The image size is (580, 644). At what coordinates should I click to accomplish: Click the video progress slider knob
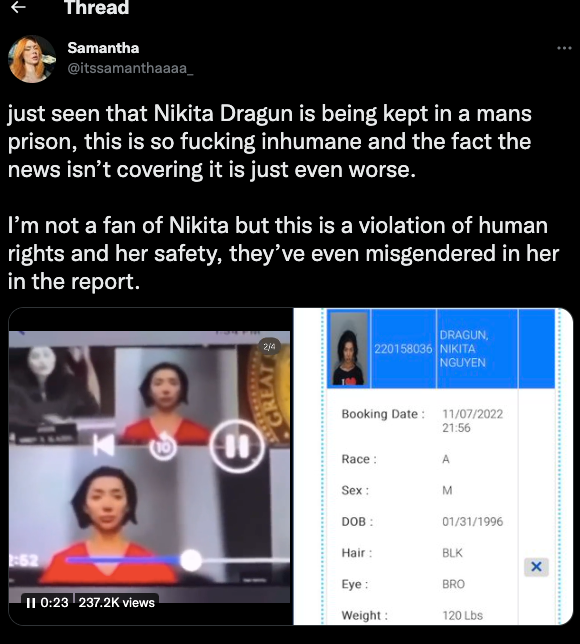pyautogui.click(x=191, y=560)
